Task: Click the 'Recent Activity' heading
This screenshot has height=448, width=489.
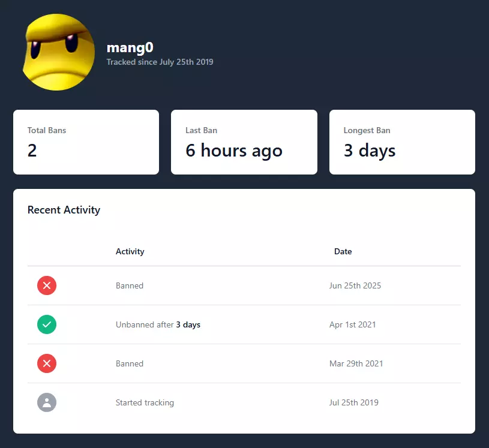Action: pyautogui.click(x=64, y=210)
